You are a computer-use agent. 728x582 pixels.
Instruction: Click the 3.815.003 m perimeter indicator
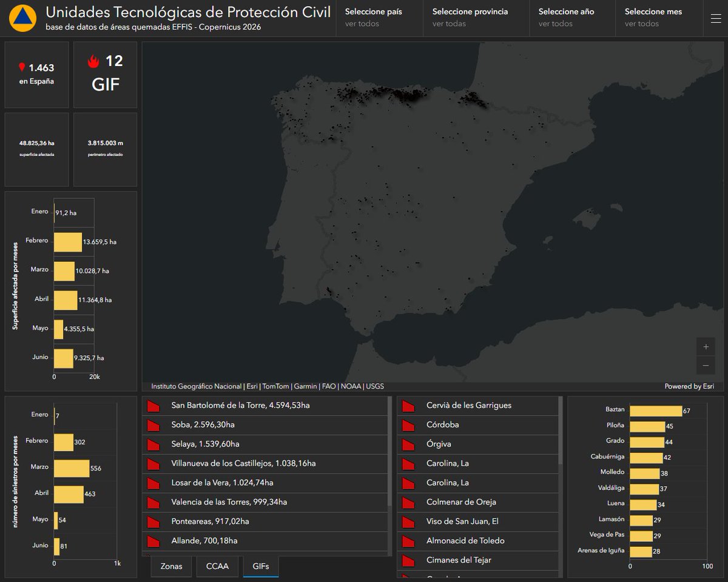click(106, 149)
